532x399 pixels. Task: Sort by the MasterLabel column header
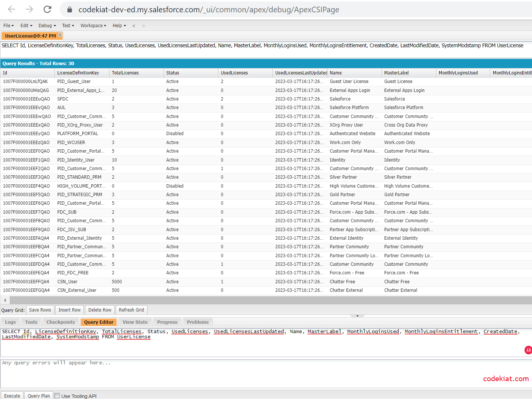(x=409, y=73)
